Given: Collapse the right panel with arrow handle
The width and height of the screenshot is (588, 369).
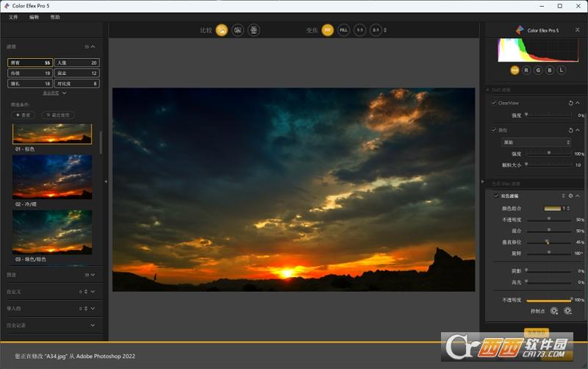Looking at the screenshot, I should pos(482,182).
